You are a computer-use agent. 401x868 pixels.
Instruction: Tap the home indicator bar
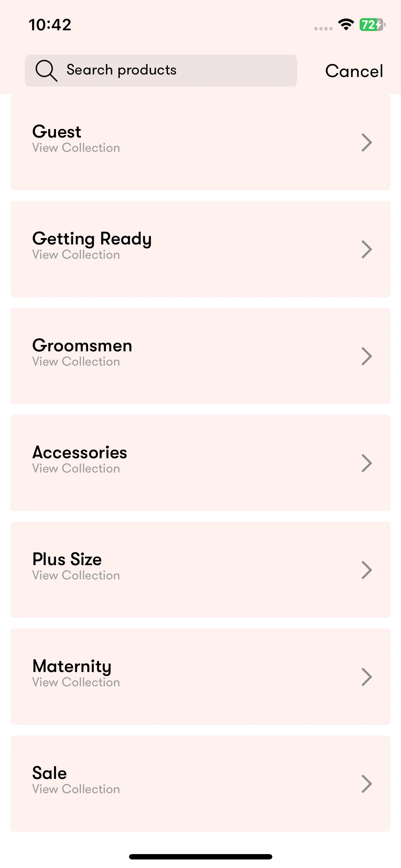click(201, 857)
